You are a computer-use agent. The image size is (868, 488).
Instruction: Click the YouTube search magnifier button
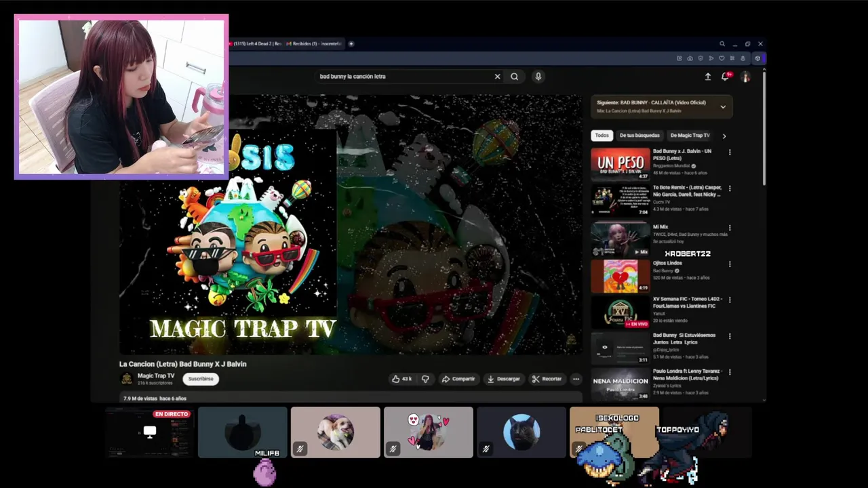(514, 77)
